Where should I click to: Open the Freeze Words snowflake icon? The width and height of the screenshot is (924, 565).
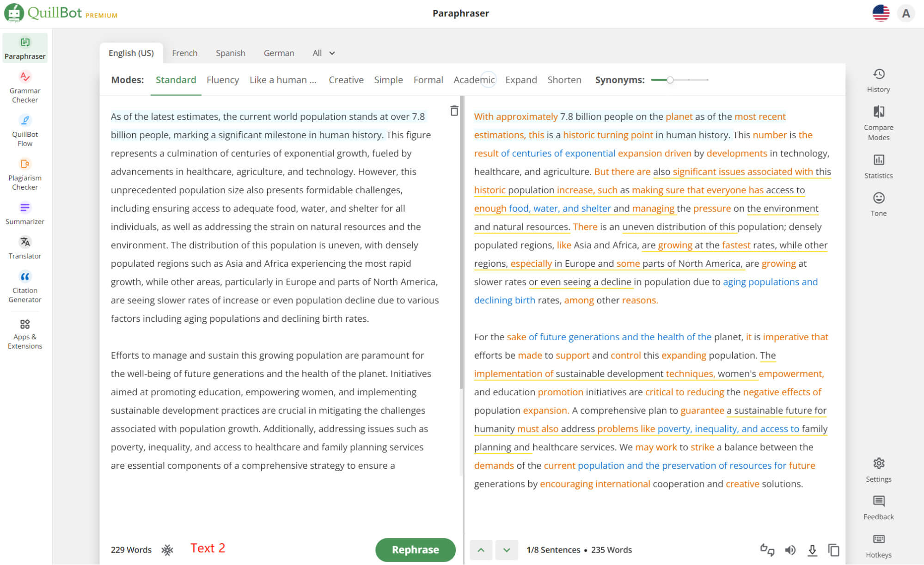[x=166, y=550]
